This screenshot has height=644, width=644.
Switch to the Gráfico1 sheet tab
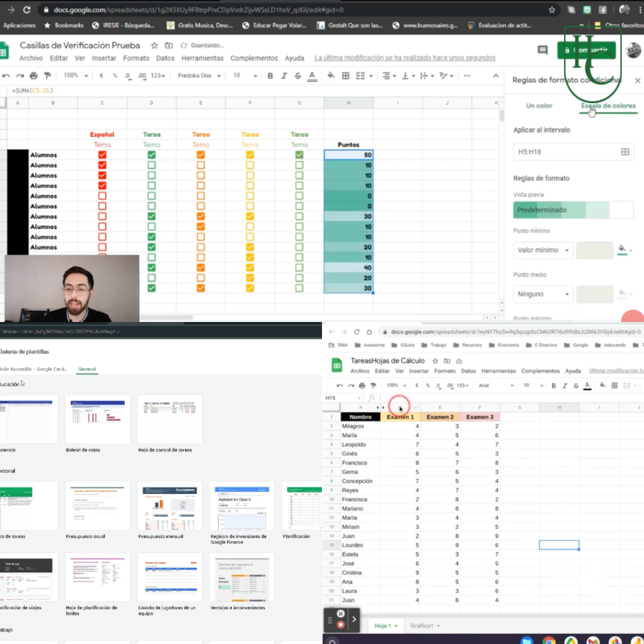[425, 626]
